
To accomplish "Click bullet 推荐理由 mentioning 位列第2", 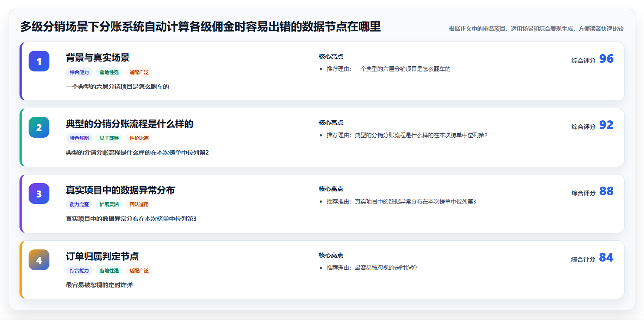I will click(x=407, y=135).
